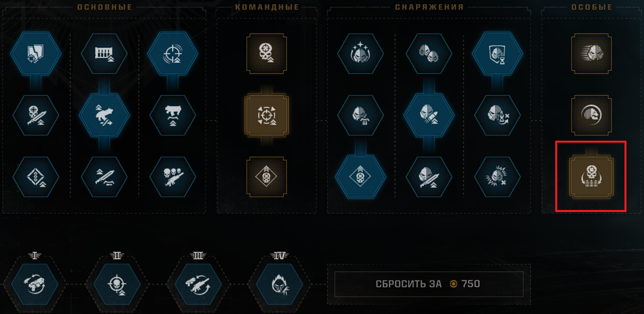The width and height of the screenshot is (644, 314).
Task: Select the diamond skull perk in КОМАНДНЫЕ
Action: pyautogui.click(x=267, y=177)
